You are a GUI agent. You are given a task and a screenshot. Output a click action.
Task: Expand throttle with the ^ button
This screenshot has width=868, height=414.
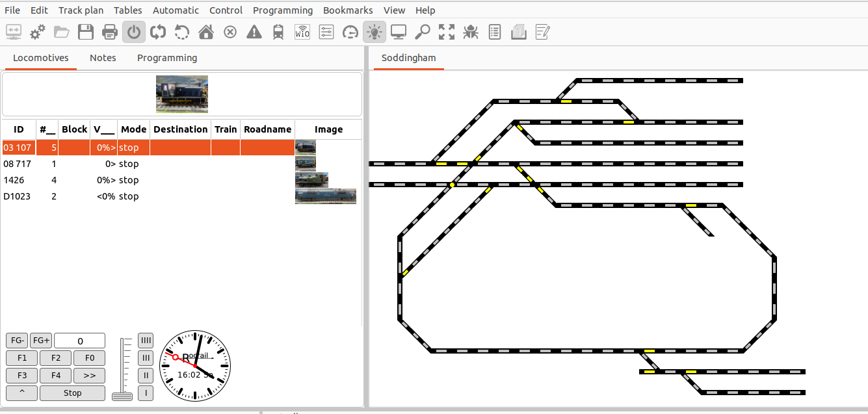click(x=21, y=393)
